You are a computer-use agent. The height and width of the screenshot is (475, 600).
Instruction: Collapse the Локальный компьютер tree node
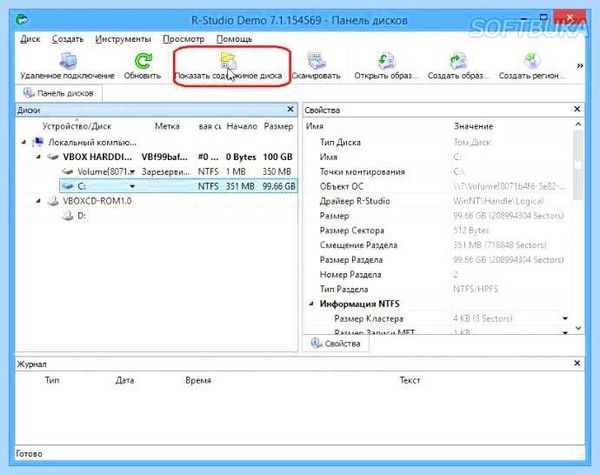[x=24, y=142]
